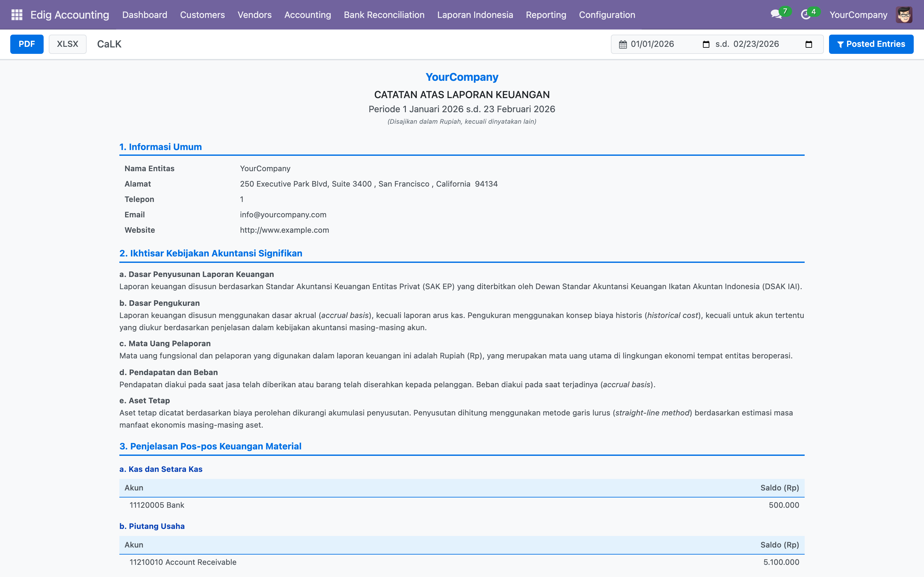Viewport: 924px width, 577px height.
Task: Open the start date picker icon
Action: coord(706,44)
